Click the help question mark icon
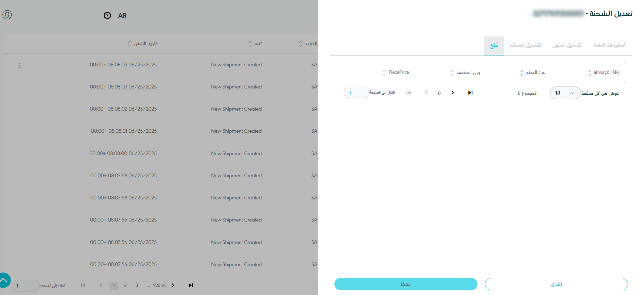Screen dimensions: 644x295 (x=107, y=16)
